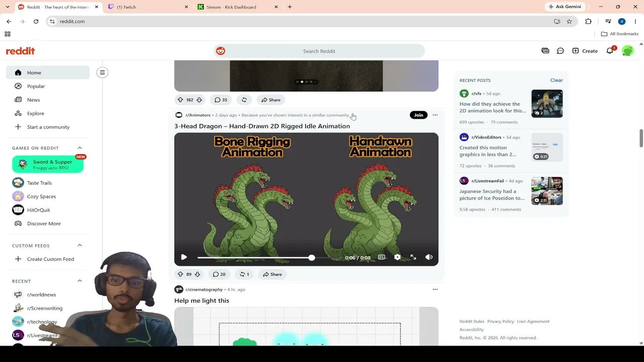644x362 pixels.
Task: Click Start a community
Action: coord(48,127)
